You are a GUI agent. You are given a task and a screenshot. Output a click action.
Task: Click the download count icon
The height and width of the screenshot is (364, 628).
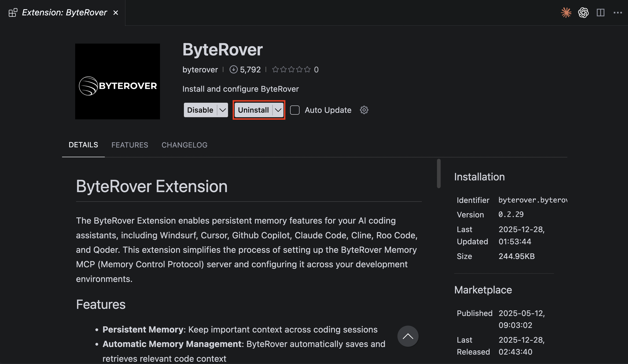coord(233,69)
